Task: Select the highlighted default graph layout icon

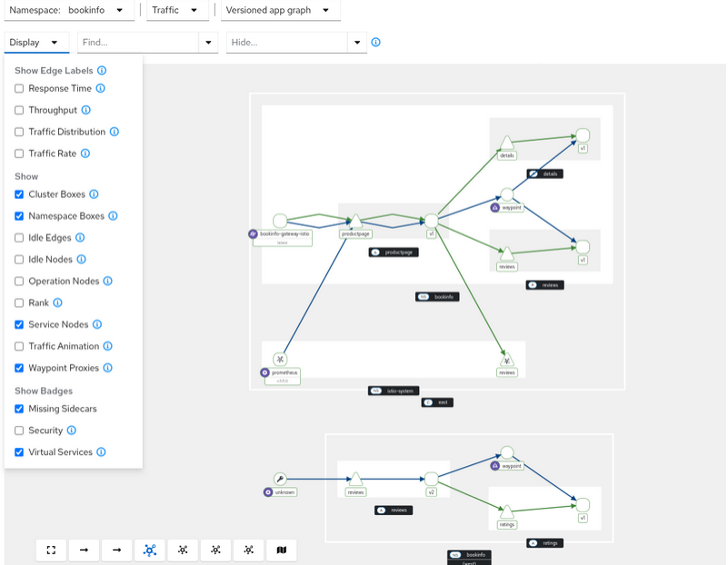Action: tap(149, 550)
